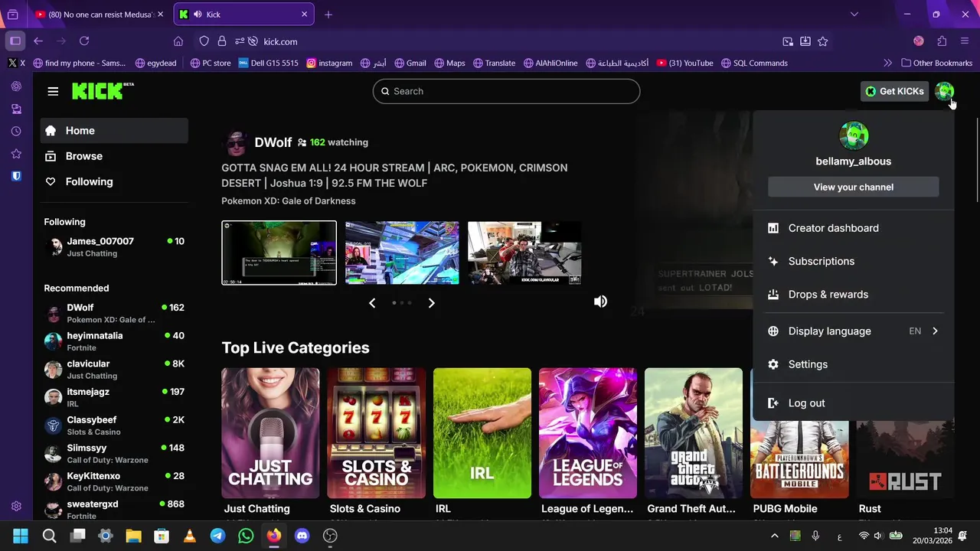Open the Gmail bookmark
This screenshot has height=551, width=980.
click(x=410, y=64)
